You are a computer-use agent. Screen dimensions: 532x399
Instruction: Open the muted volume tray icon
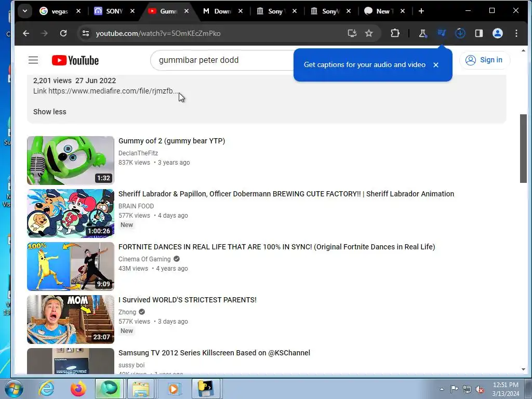click(x=480, y=390)
